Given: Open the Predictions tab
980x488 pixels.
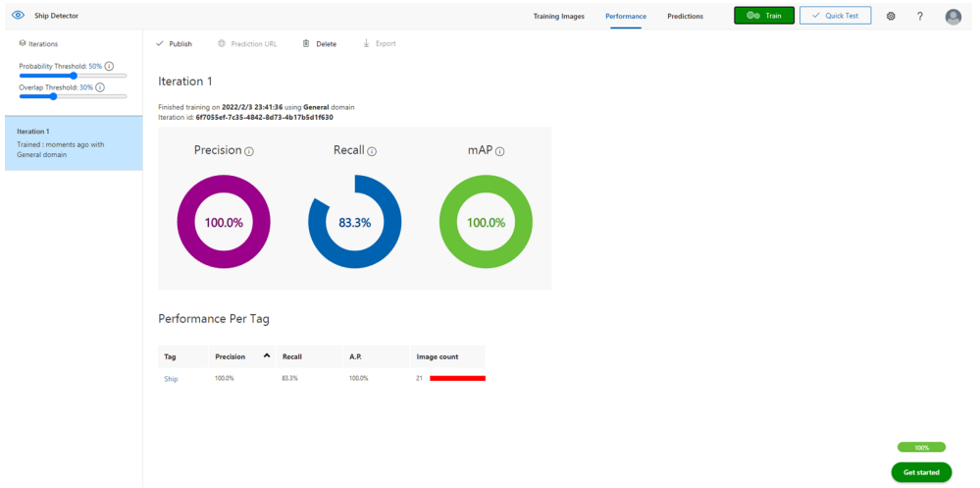Looking at the screenshot, I should (x=685, y=17).
